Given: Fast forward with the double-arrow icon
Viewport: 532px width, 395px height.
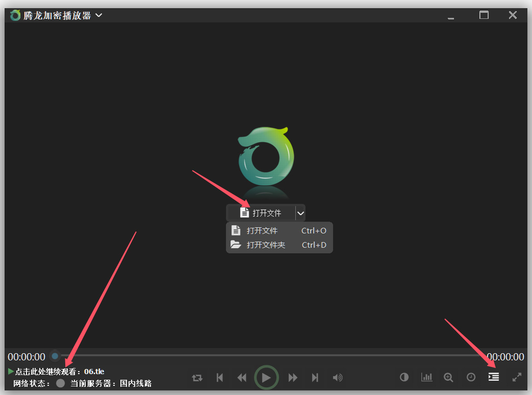Looking at the screenshot, I should click(293, 377).
